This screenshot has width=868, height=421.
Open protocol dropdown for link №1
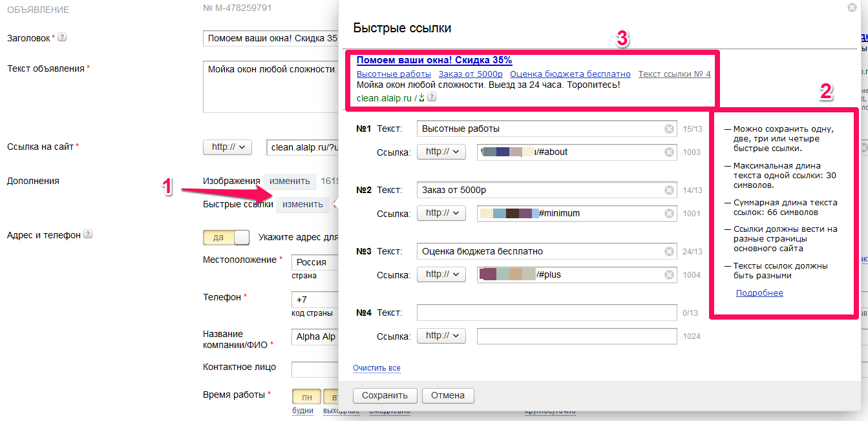pyautogui.click(x=441, y=152)
